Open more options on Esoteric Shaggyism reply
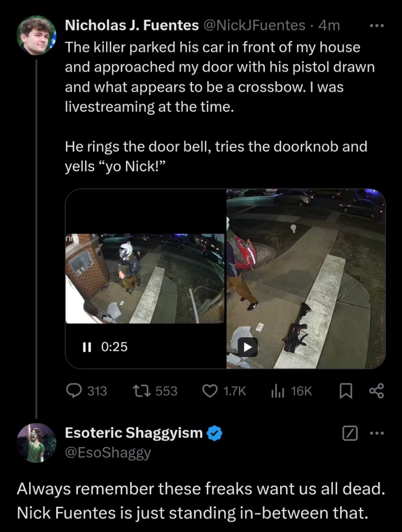Image resolution: width=402 pixels, height=532 pixels. tap(376, 433)
